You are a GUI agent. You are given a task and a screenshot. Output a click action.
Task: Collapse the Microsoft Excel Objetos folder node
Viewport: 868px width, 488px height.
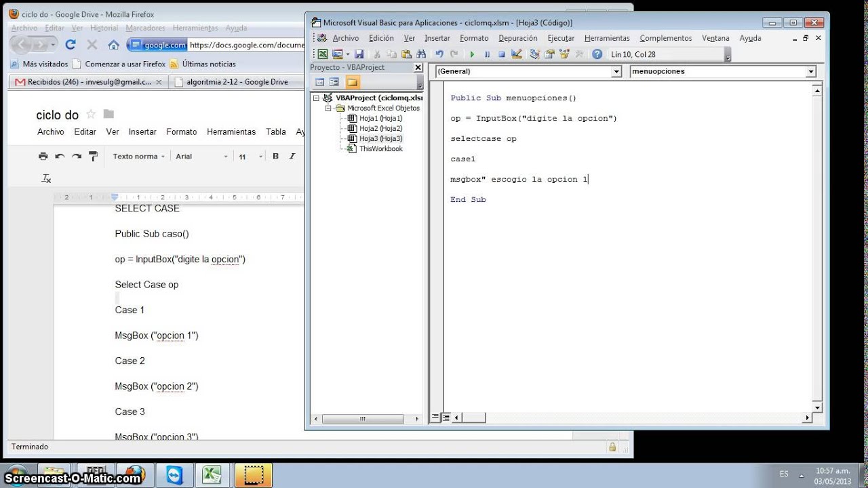pyautogui.click(x=329, y=108)
